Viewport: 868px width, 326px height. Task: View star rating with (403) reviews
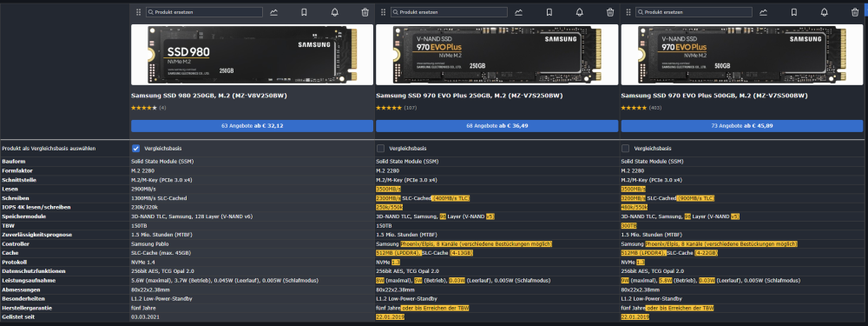coord(641,108)
